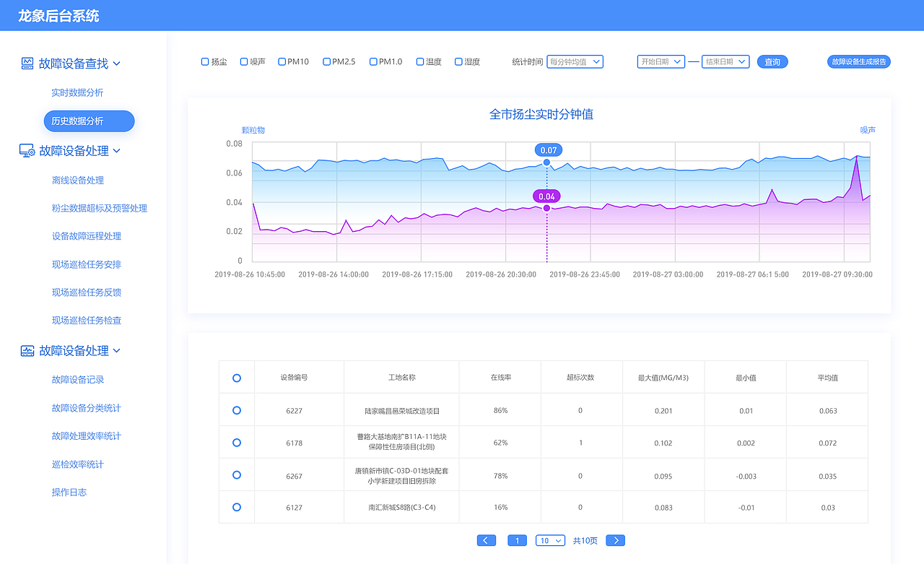Viewport: 924px width, 564px height.
Task: Click the 龙象后台系统 title
Action: (59, 16)
